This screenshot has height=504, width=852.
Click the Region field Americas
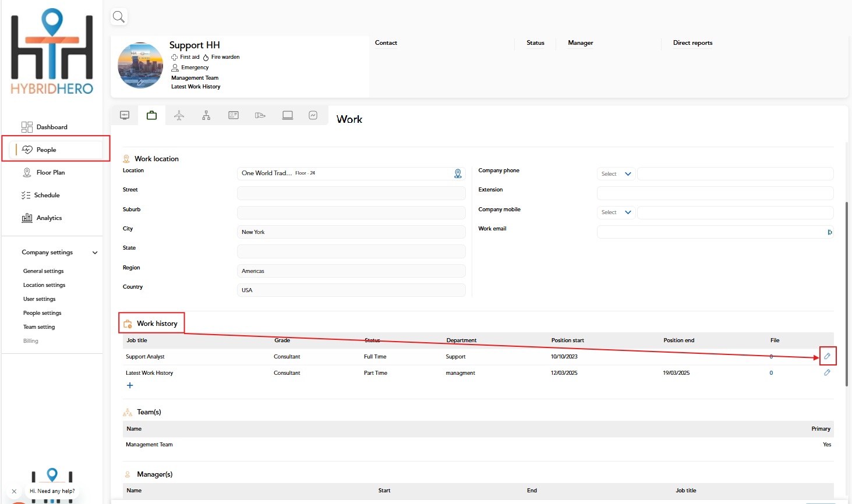(351, 271)
